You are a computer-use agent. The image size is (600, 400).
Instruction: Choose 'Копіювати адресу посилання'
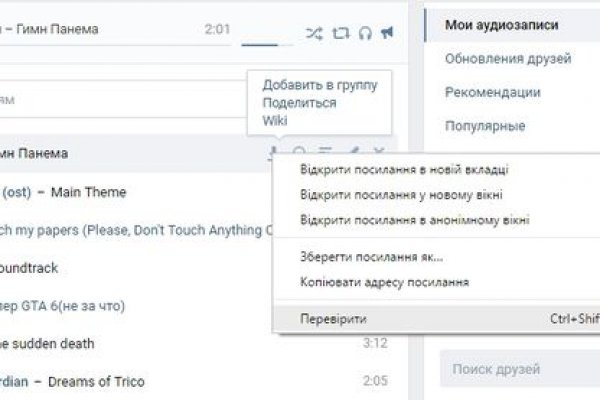384,282
